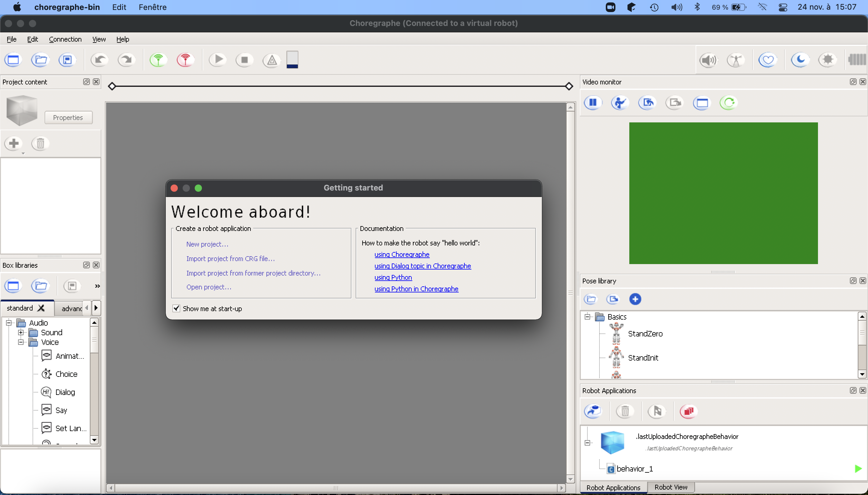Viewport: 868px width, 495px height.
Task: Click the Stop behavior button
Action: coord(244,60)
